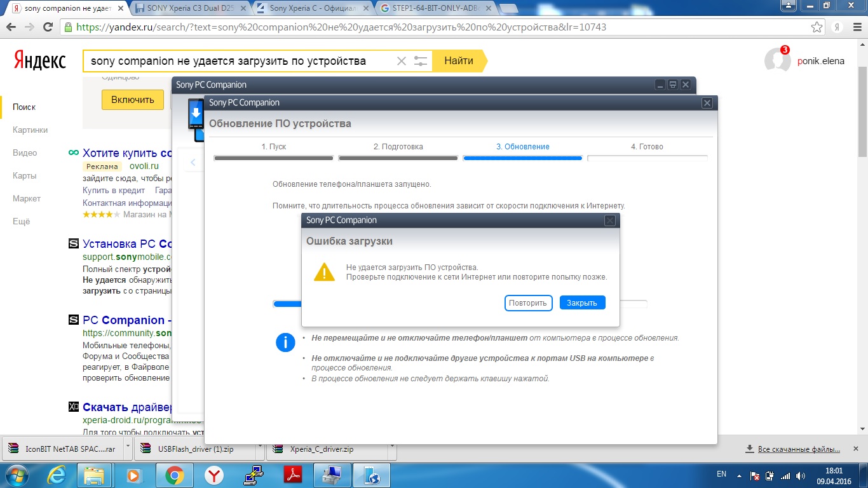Click the Yandex extension icon in toolbar

[838, 27]
